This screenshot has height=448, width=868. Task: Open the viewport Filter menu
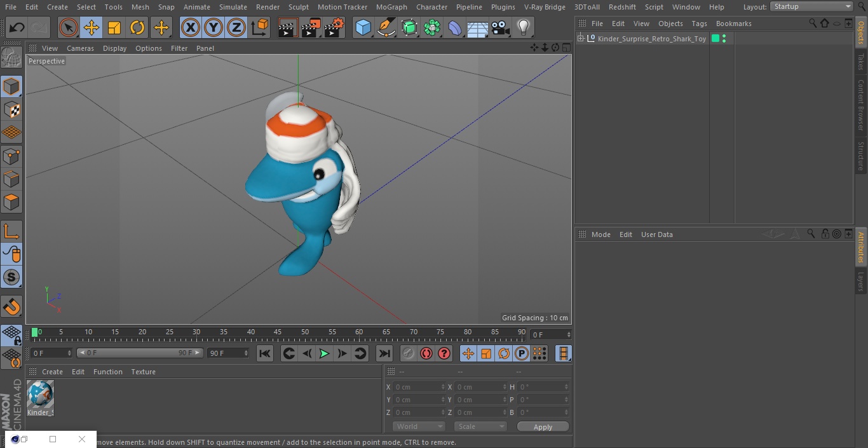pos(179,48)
